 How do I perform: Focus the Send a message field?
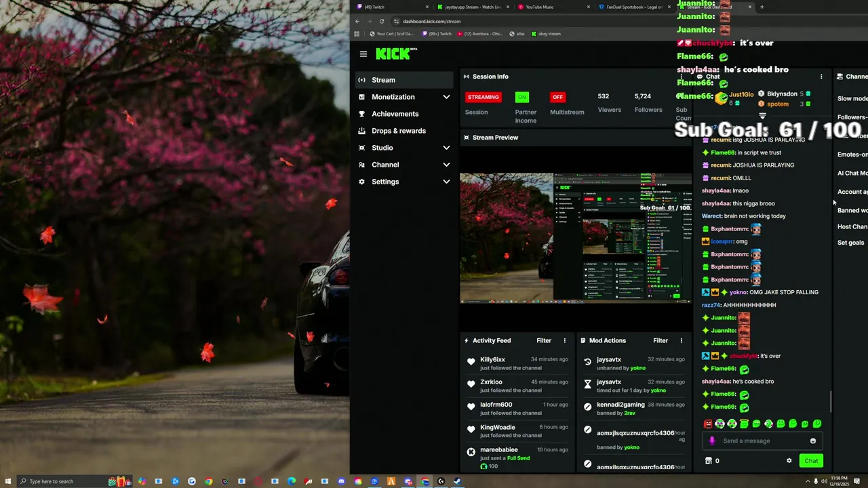[x=763, y=441]
